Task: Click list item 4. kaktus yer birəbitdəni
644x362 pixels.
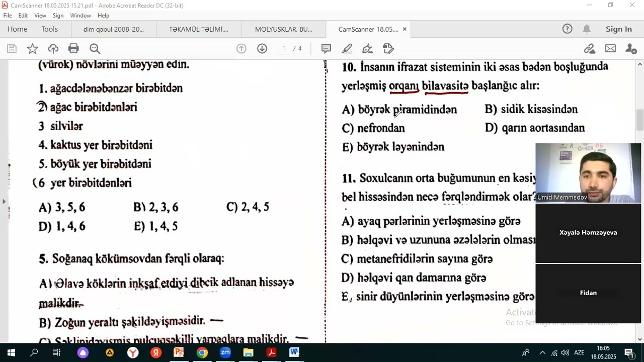Action: click(96, 145)
